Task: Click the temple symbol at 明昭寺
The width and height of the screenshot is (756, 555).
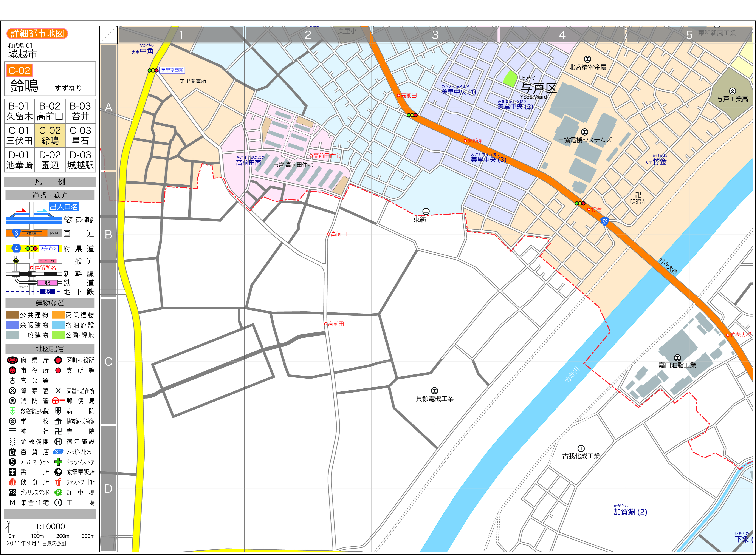Action: point(638,195)
